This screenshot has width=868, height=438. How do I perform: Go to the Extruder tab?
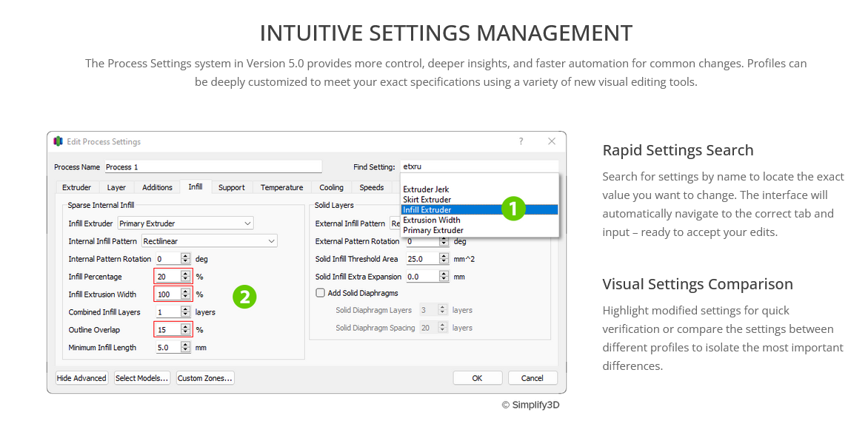tap(77, 187)
